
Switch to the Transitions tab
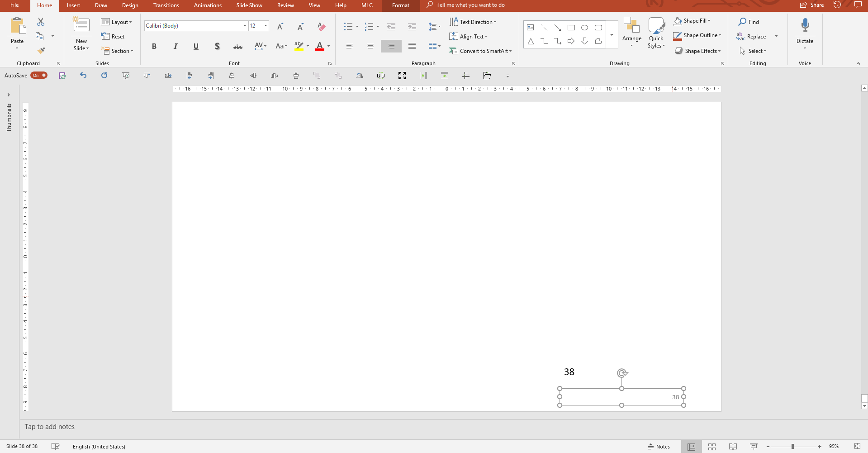(166, 5)
